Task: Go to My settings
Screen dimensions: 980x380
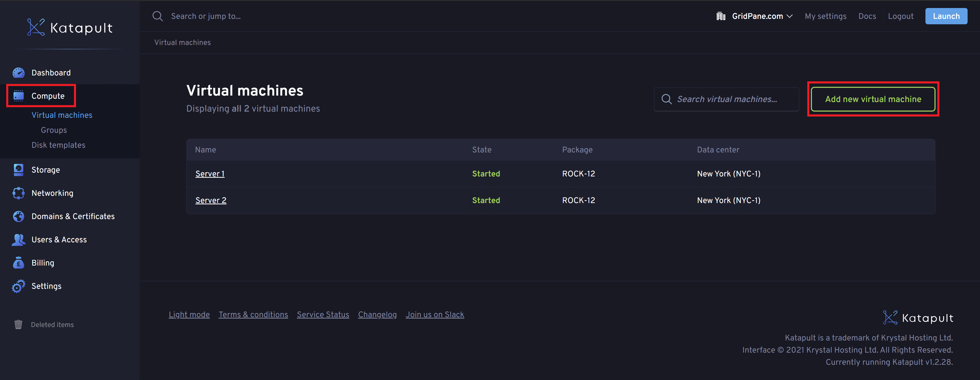Action: point(825,16)
